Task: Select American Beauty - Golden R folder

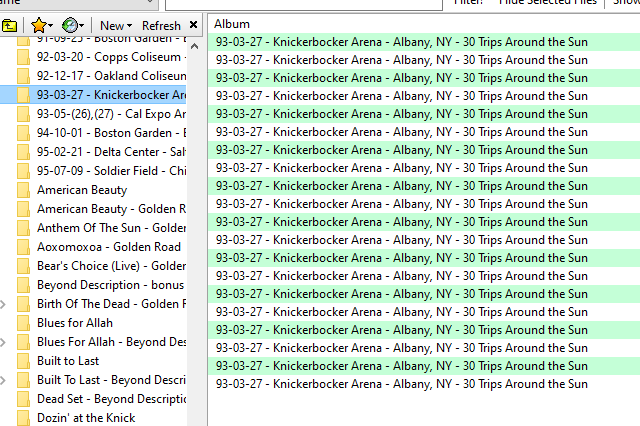Action: pyautogui.click(x=111, y=209)
